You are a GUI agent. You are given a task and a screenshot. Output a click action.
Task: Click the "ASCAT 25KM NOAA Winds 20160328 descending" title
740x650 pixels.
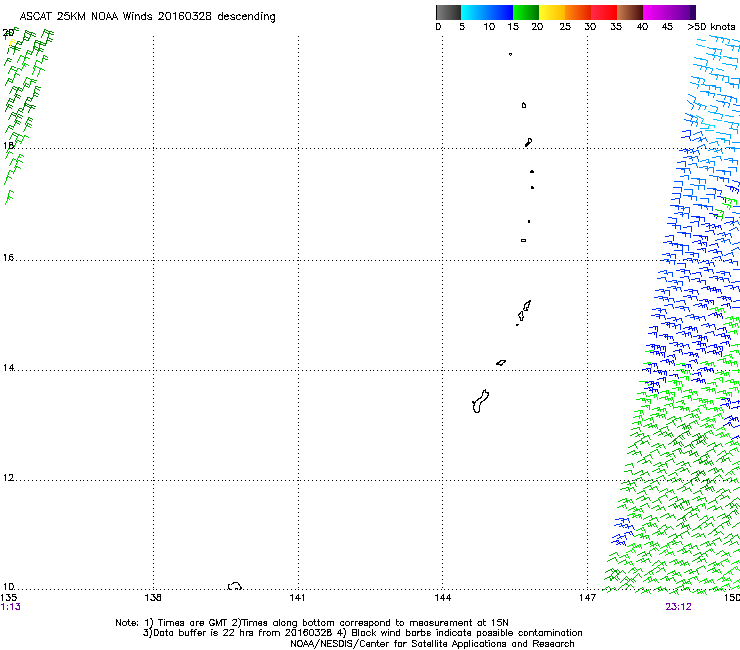tap(147, 17)
